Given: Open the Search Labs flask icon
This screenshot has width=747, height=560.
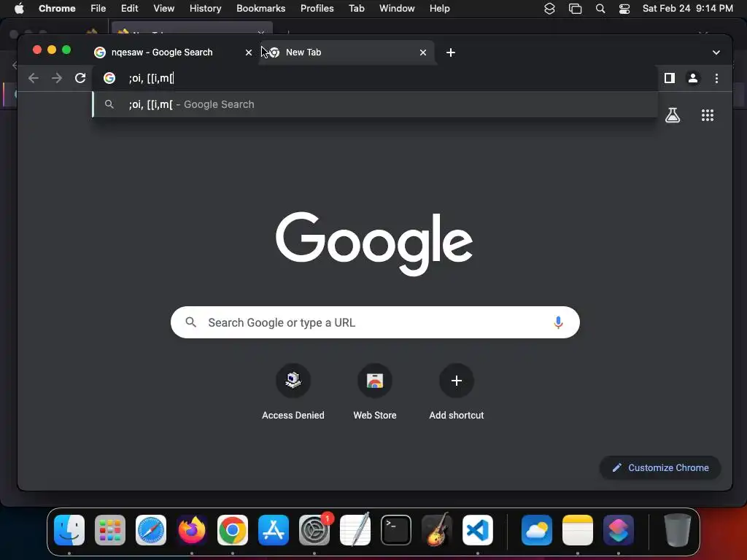Looking at the screenshot, I should 672,114.
